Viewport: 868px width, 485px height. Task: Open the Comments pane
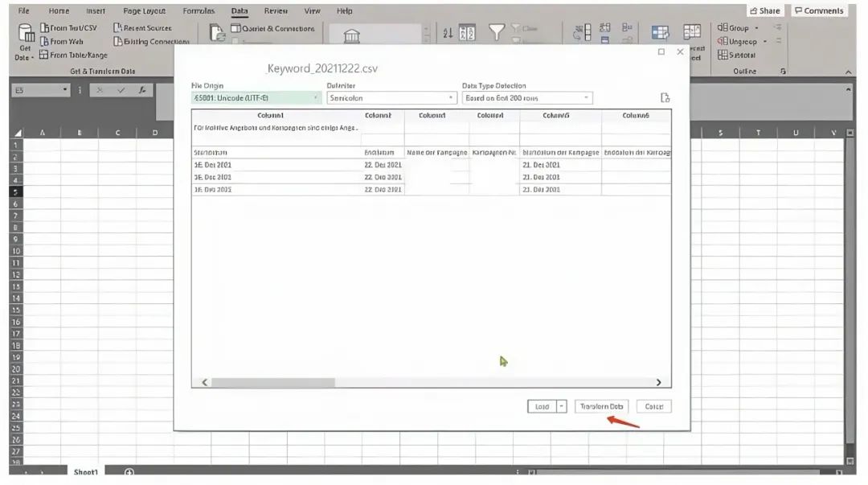click(x=819, y=10)
